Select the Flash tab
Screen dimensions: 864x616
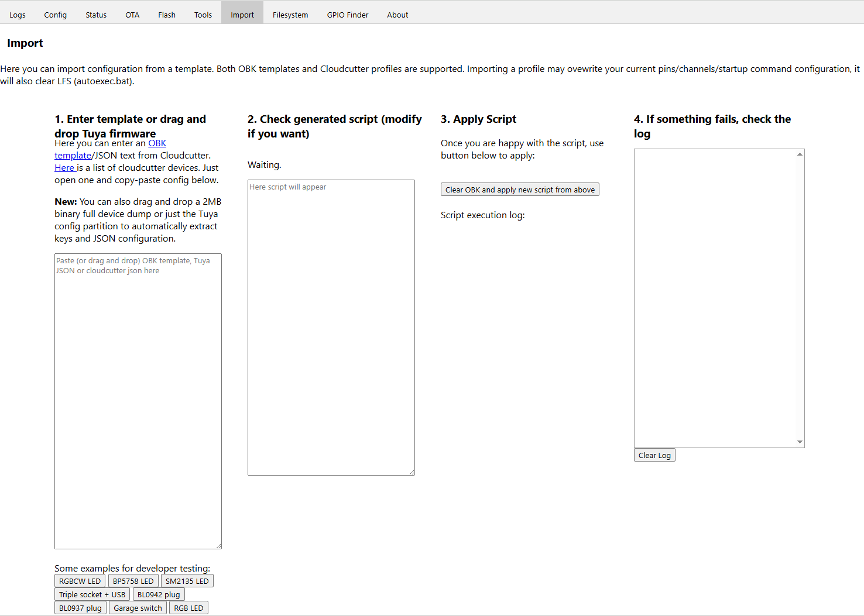coord(167,15)
